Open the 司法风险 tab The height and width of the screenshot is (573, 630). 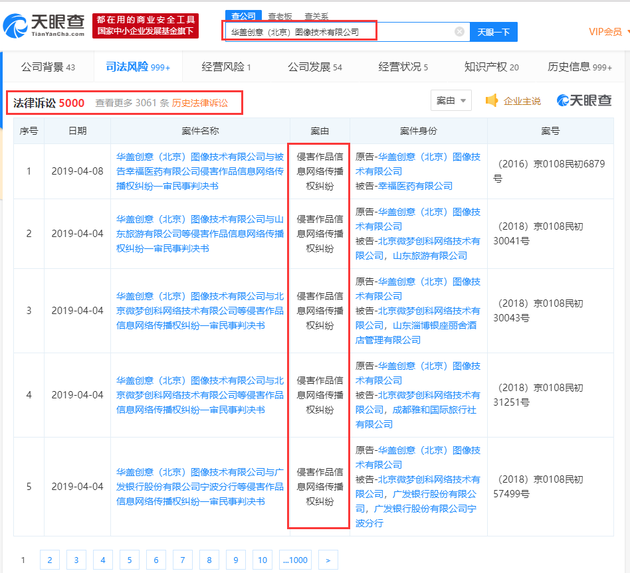click(x=138, y=67)
